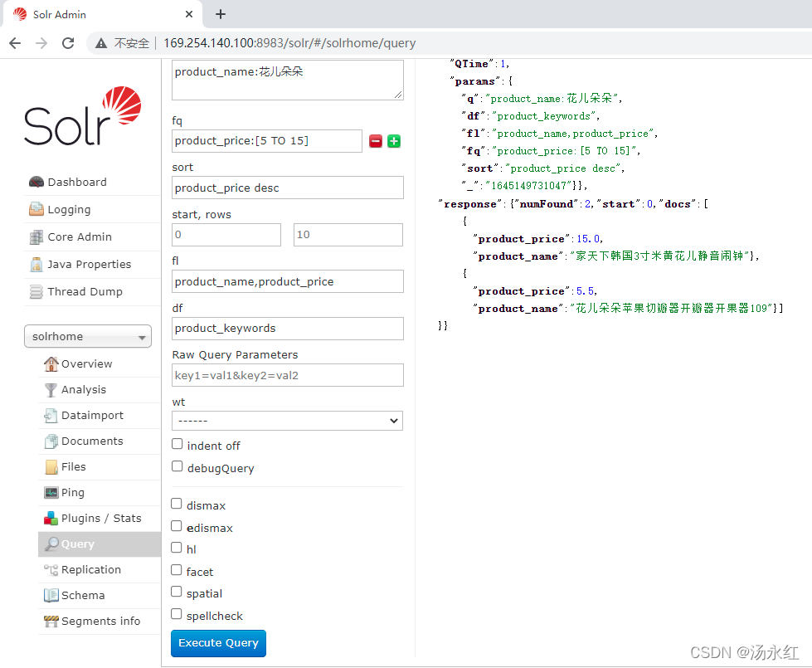Screen dimensions: 812x668
Task: Turn on the edismax parser
Action: pyautogui.click(x=176, y=527)
